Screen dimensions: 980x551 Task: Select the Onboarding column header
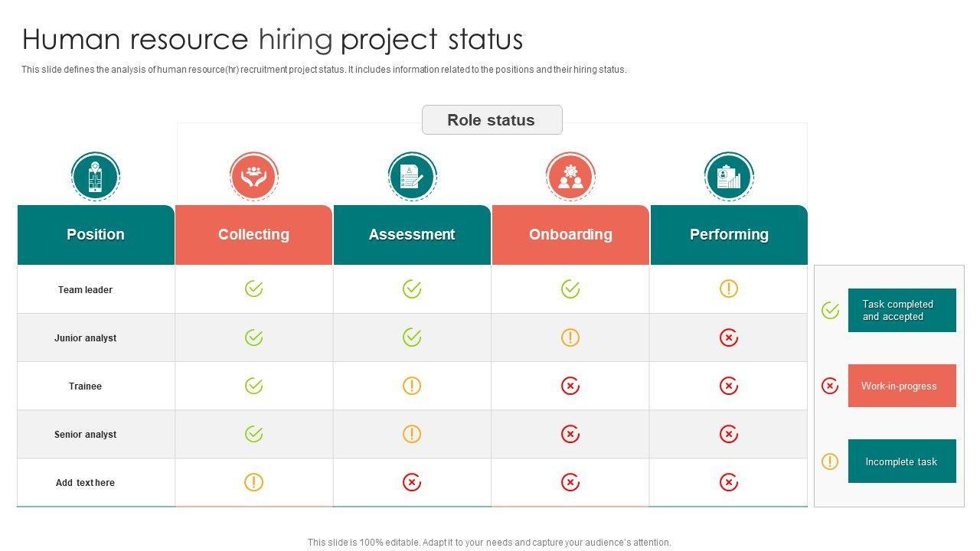coord(570,235)
